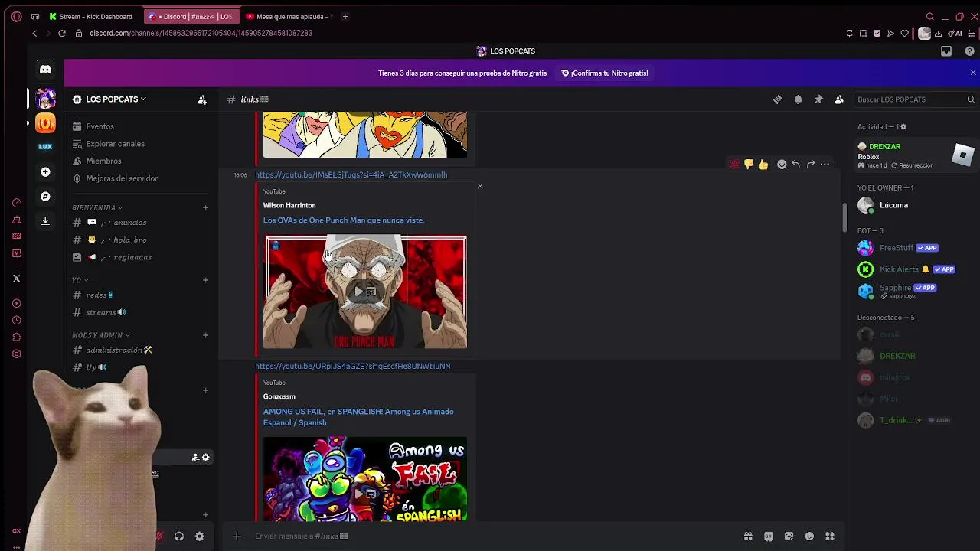Image resolution: width=980 pixels, height=551 pixels.
Task: React with thumbs down emoji
Action: pos(749,165)
